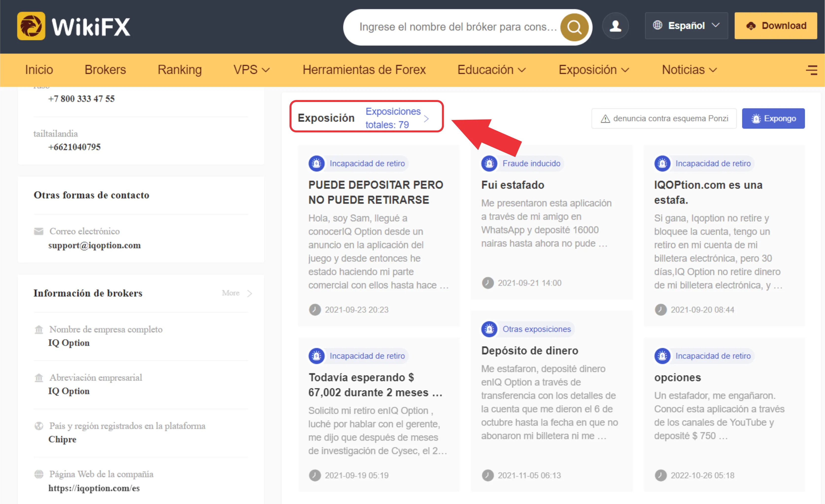Click the 'Fraude inducido' tag
The width and height of the screenshot is (825, 504).
(531, 163)
